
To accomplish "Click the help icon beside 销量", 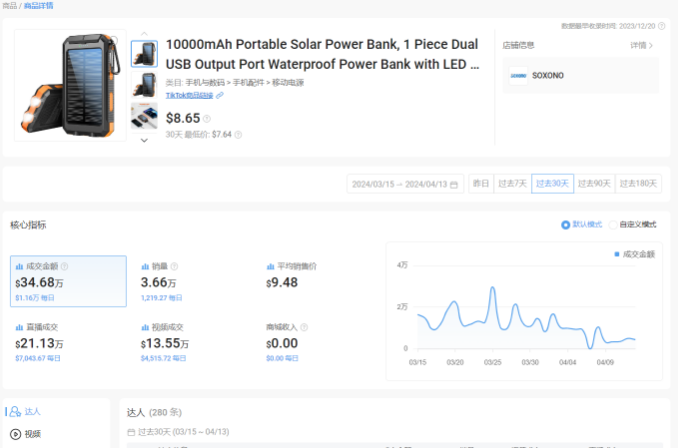I will 175,267.
